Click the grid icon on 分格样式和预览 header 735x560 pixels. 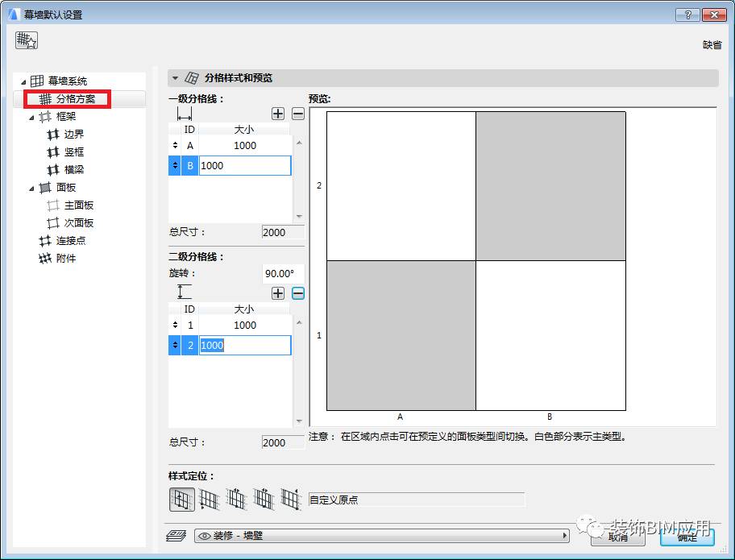191,77
